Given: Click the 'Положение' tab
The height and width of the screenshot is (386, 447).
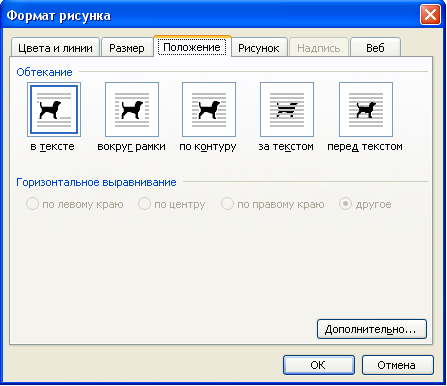Looking at the screenshot, I should 192,47.
